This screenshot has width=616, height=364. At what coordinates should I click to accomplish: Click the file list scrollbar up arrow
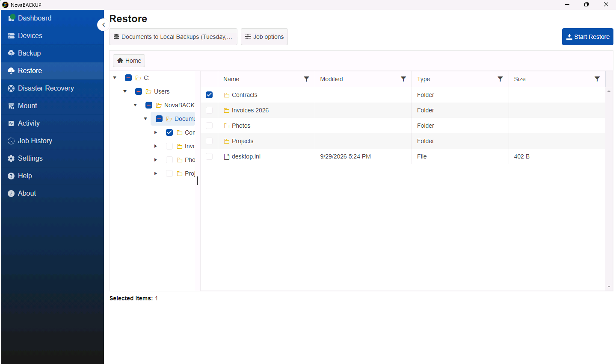click(x=609, y=91)
